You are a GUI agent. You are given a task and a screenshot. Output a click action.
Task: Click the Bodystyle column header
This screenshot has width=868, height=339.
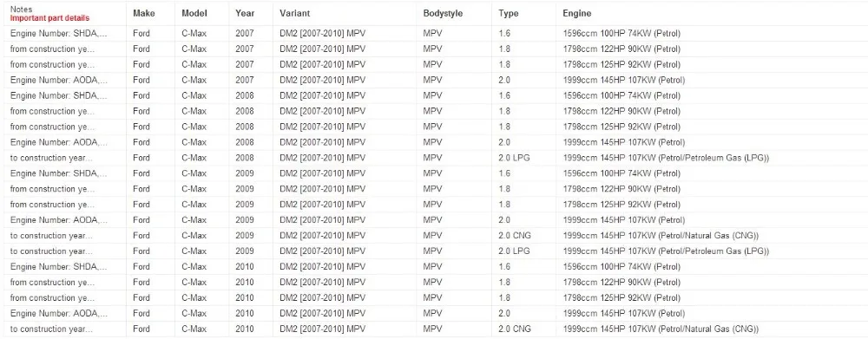pos(443,13)
